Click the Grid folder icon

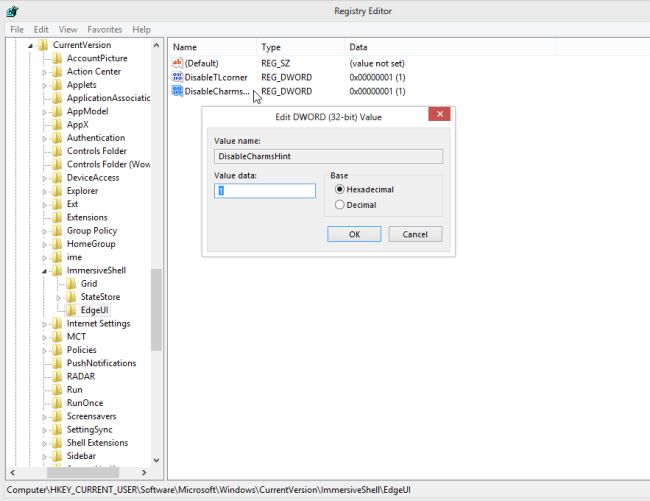pos(71,283)
